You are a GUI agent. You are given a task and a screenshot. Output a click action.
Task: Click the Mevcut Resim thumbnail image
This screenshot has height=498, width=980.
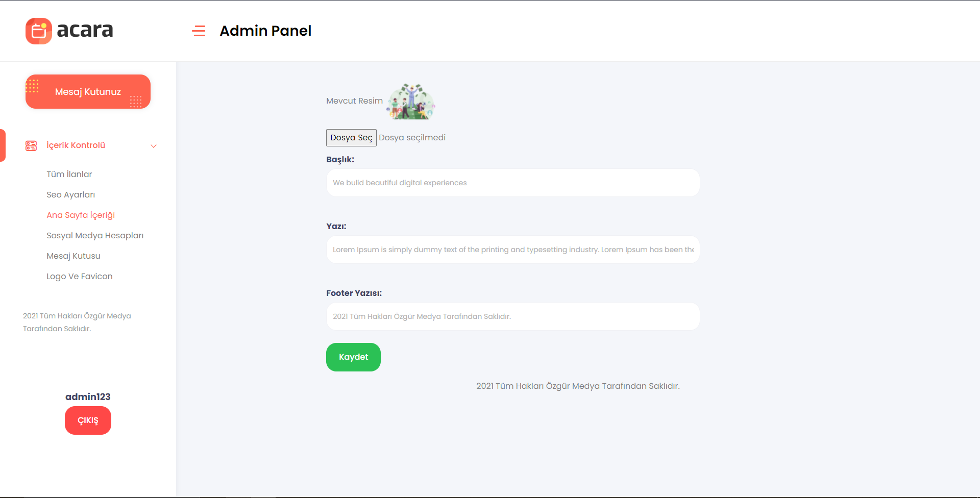coord(411,101)
